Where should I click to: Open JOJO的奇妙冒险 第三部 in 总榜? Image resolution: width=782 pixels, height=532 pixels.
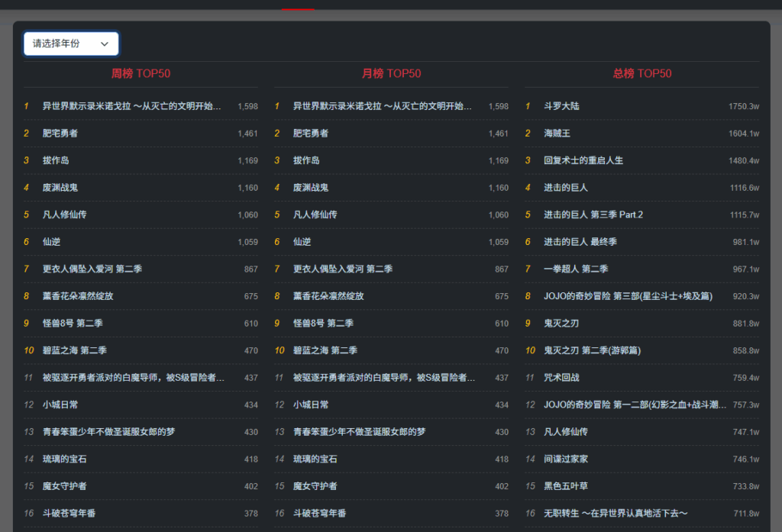coord(628,296)
